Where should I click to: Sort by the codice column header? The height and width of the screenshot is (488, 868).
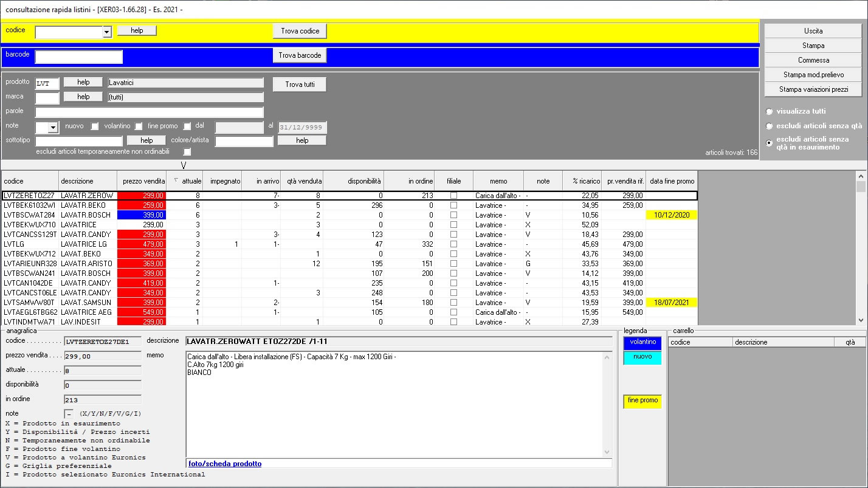[30, 181]
